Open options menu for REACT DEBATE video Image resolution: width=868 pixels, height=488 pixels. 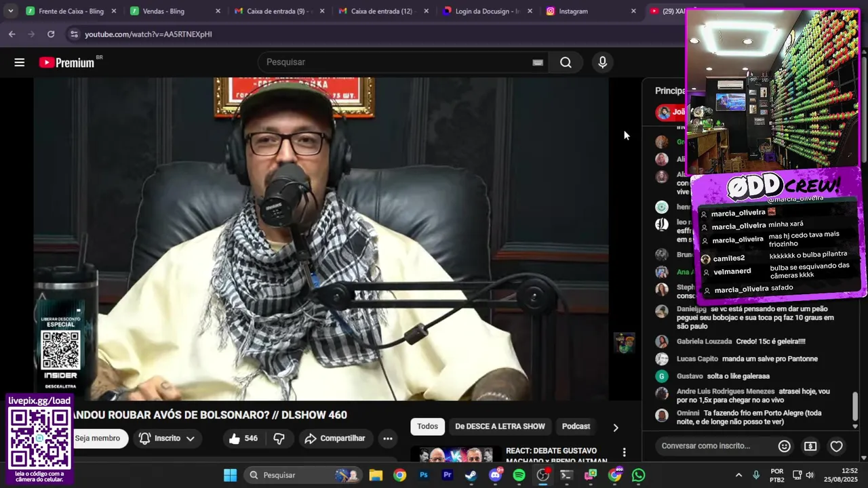[x=624, y=452]
